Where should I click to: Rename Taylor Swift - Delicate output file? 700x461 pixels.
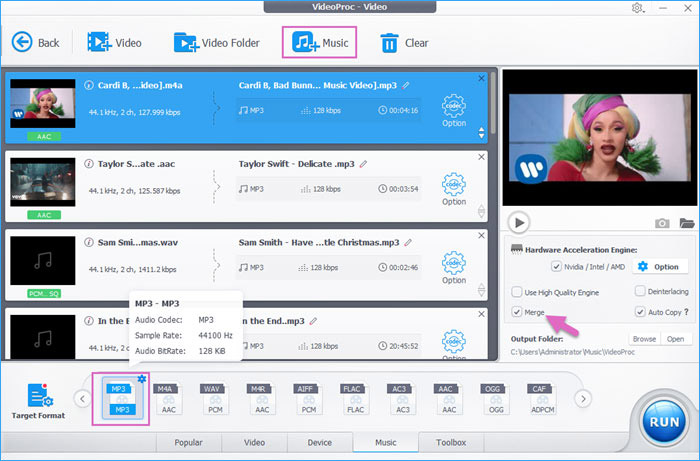pos(363,164)
